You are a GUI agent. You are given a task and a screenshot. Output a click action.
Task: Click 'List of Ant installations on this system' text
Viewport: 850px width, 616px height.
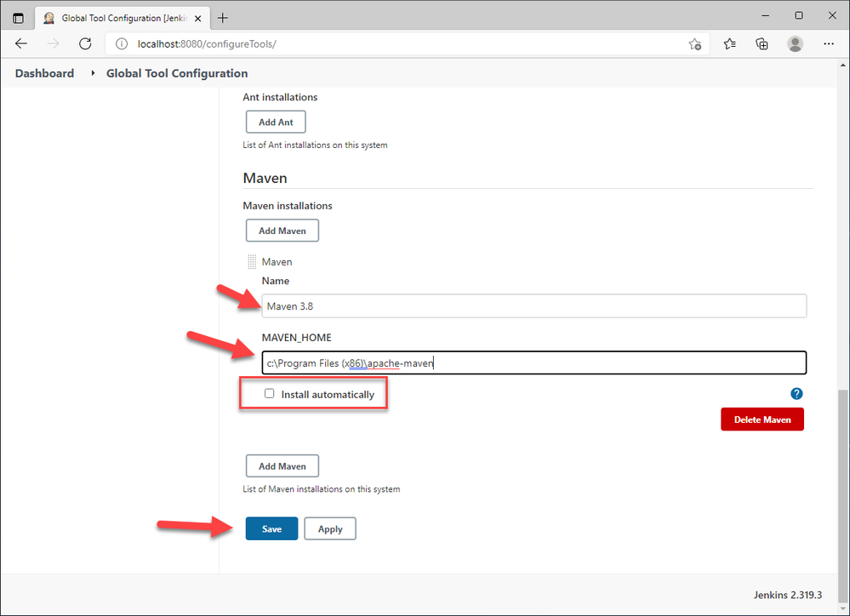point(315,145)
